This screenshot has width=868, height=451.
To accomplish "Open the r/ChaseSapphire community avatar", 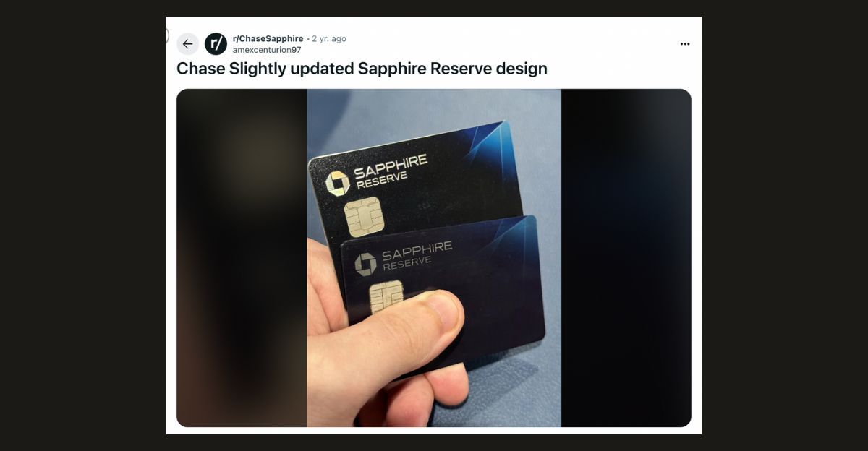I will click(x=216, y=44).
